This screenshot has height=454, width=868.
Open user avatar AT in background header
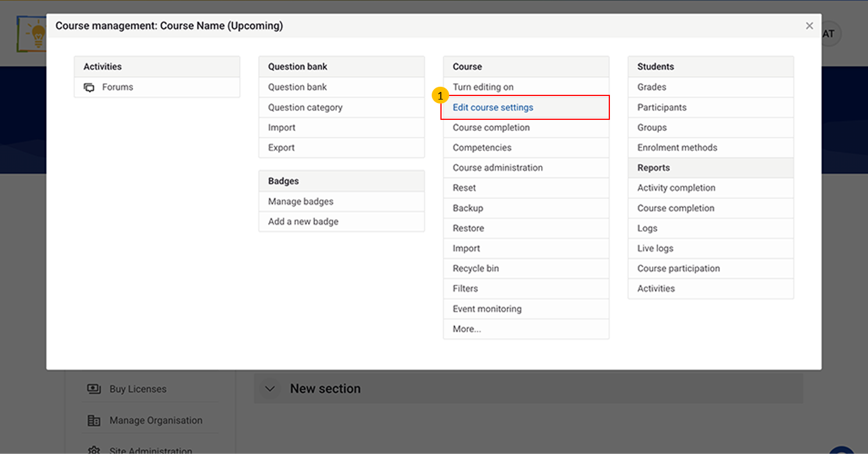click(x=828, y=34)
